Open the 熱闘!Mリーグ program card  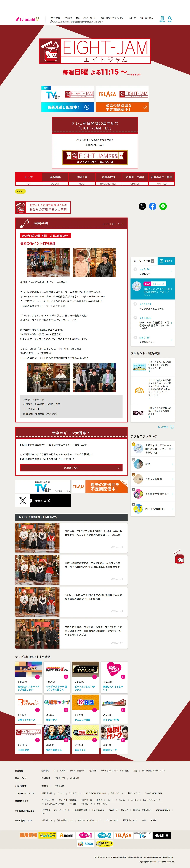pos(114,739)
